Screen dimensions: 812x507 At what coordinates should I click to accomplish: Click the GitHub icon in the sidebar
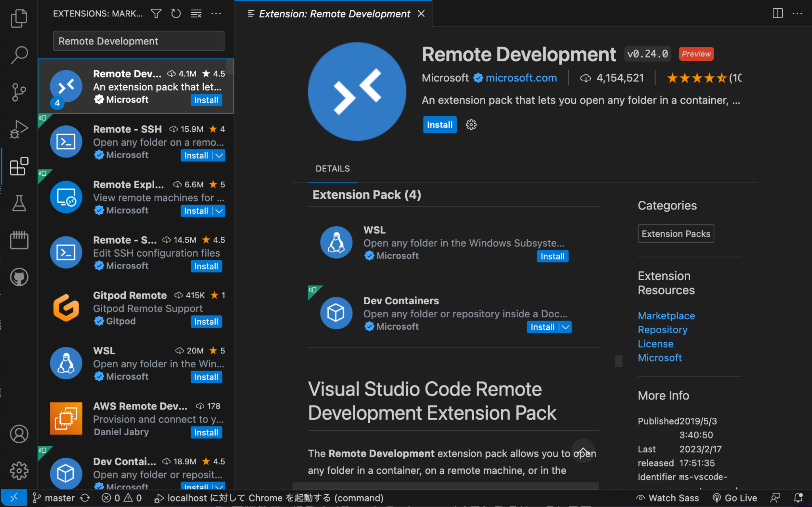pos(18,277)
